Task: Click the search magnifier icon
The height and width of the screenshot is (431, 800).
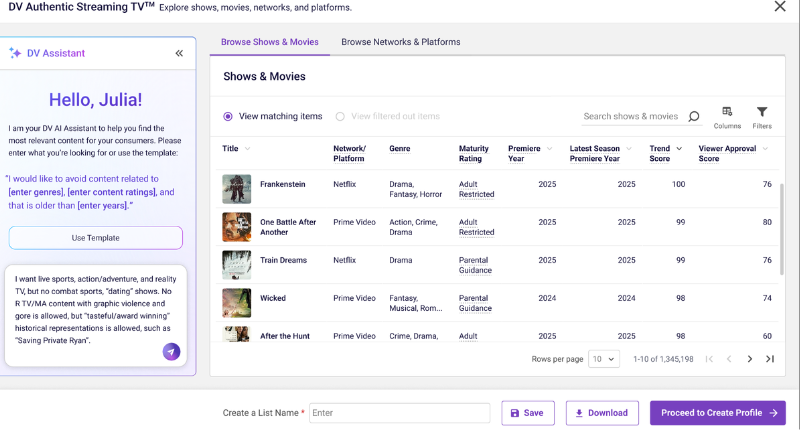Action: click(x=694, y=116)
